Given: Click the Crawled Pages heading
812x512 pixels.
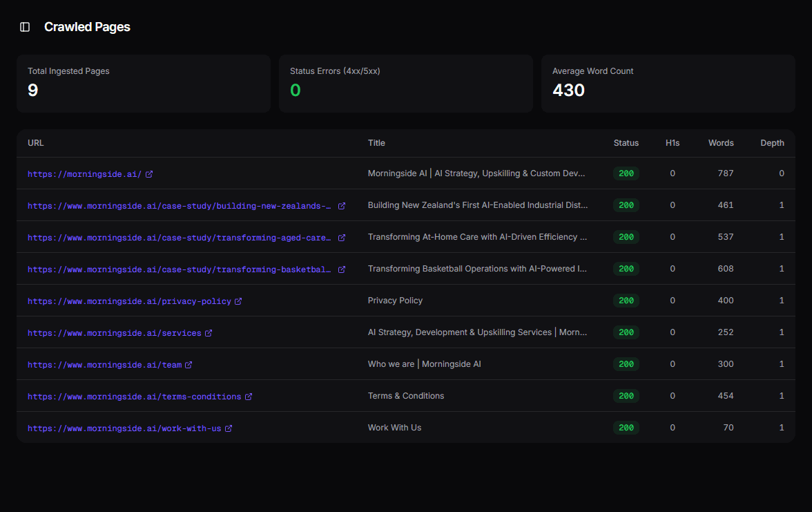Looking at the screenshot, I should [x=87, y=27].
